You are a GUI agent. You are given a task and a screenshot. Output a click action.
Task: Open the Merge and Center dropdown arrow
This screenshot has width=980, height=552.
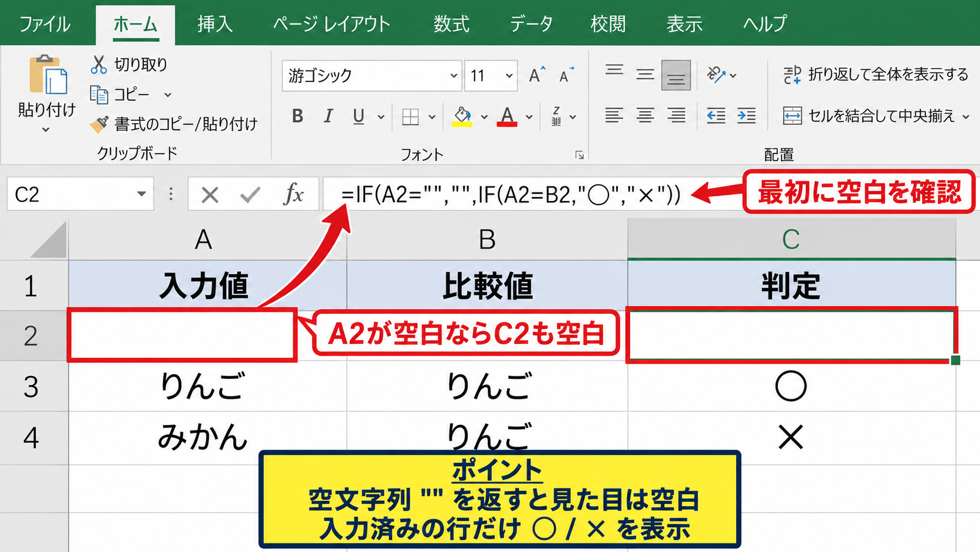[x=965, y=117]
